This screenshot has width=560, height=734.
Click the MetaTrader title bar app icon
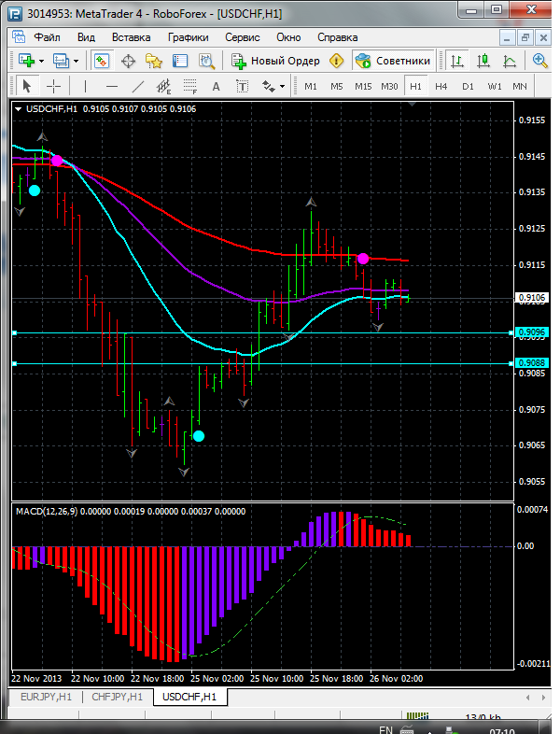(15, 14)
